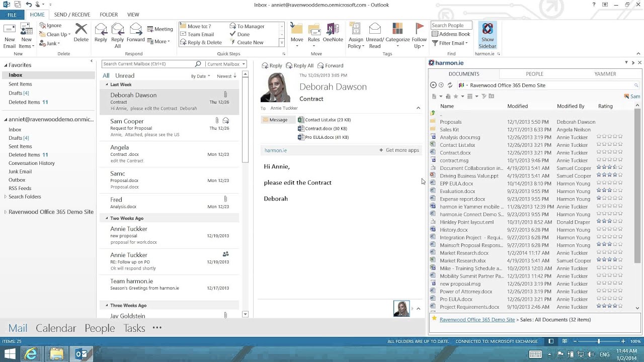Click Search Current Mailbox field

[148, 64]
